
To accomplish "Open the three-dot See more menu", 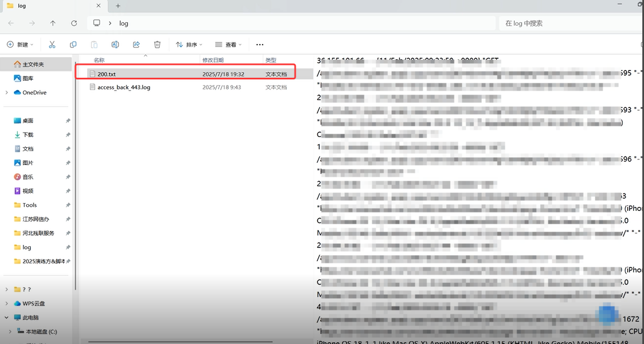I will (x=259, y=44).
